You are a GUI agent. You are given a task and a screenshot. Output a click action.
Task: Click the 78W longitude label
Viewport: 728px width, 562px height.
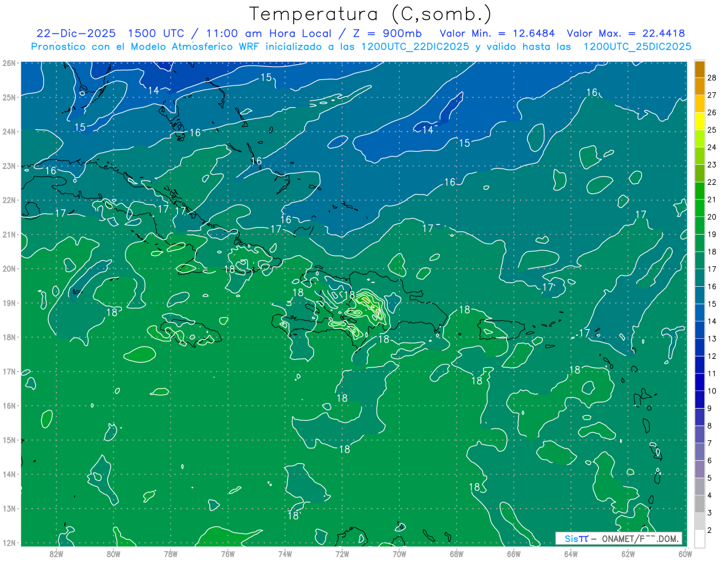coord(170,553)
